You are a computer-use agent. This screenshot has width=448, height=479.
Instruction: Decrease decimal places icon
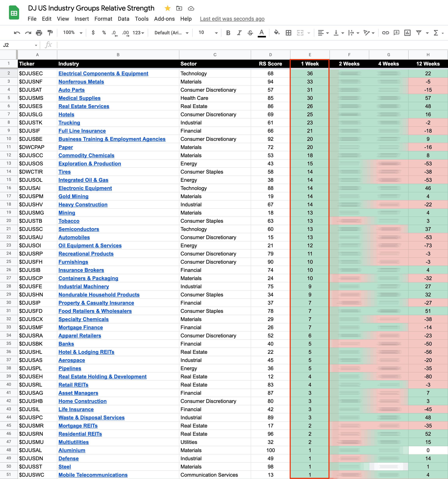tap(115, 33)
